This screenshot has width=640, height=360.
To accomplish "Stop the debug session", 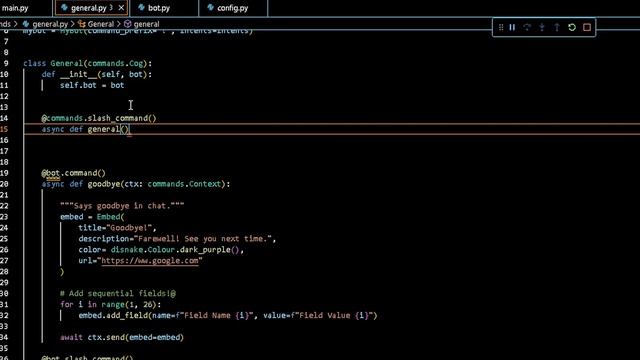I will point(587,27).
